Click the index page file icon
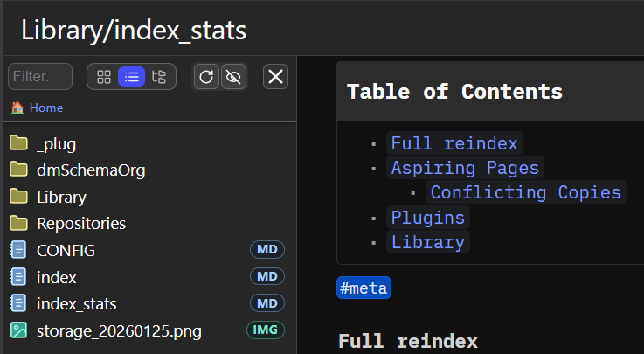This screenshot has height=354, width=644. [x=18, y=277]
